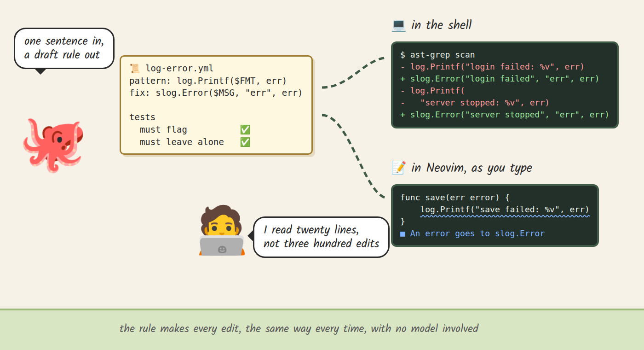Click the laptop emoji beside 'in the shell'
The width and height of the screenshot is (644, 350).
(x=398, y=25)
